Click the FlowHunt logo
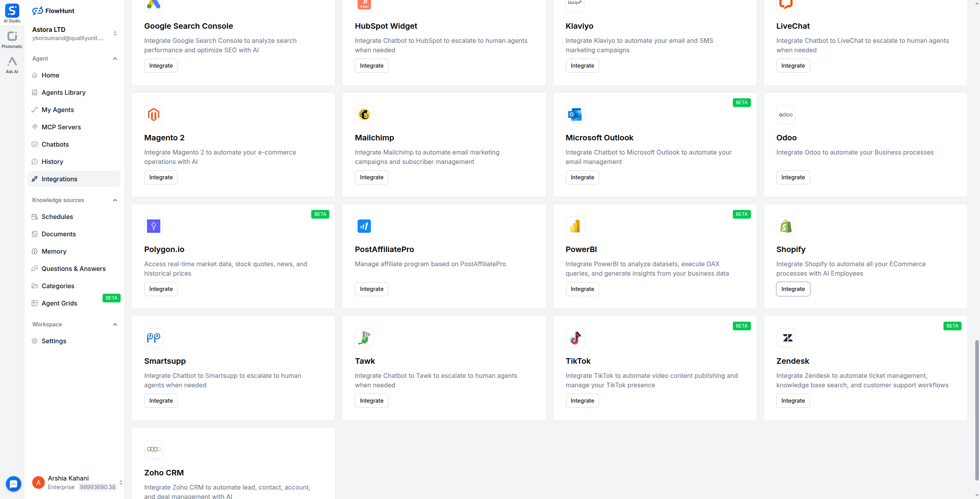 click(x=53, y=11)
